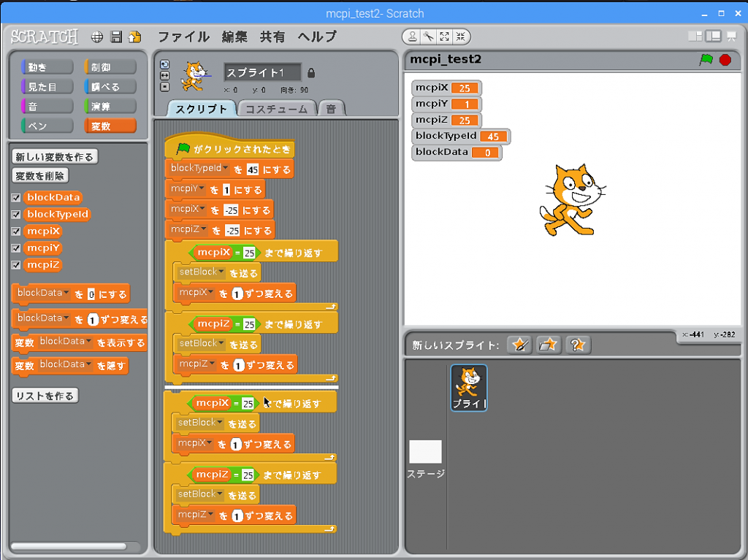Open the 調べる block category
This screenshot has height=560, width=748.
110,87
